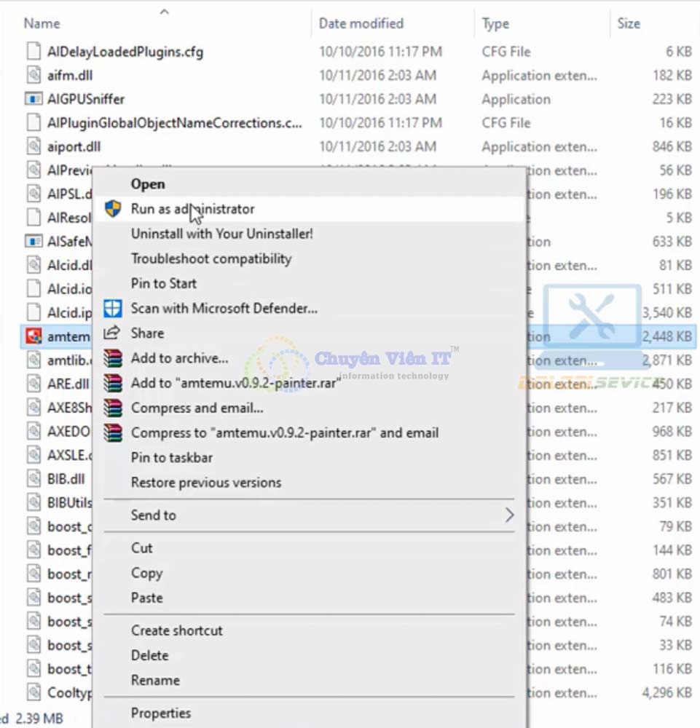Click the amtemu red application icon
700x728 pixels.
click(34, 336)
